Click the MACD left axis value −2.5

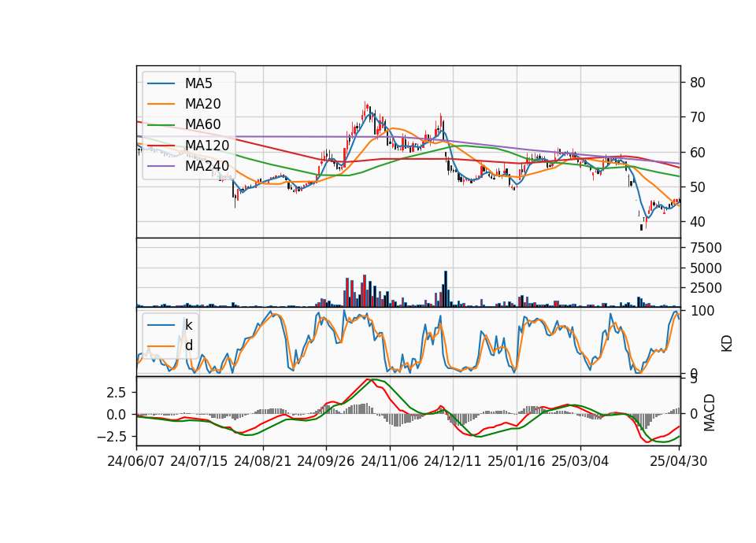point(111,437)
